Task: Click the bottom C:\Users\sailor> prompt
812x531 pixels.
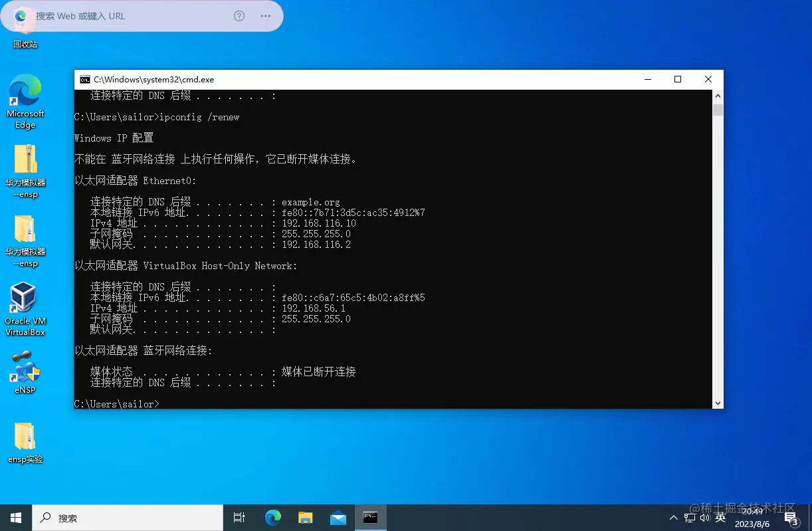Action: 117,404
